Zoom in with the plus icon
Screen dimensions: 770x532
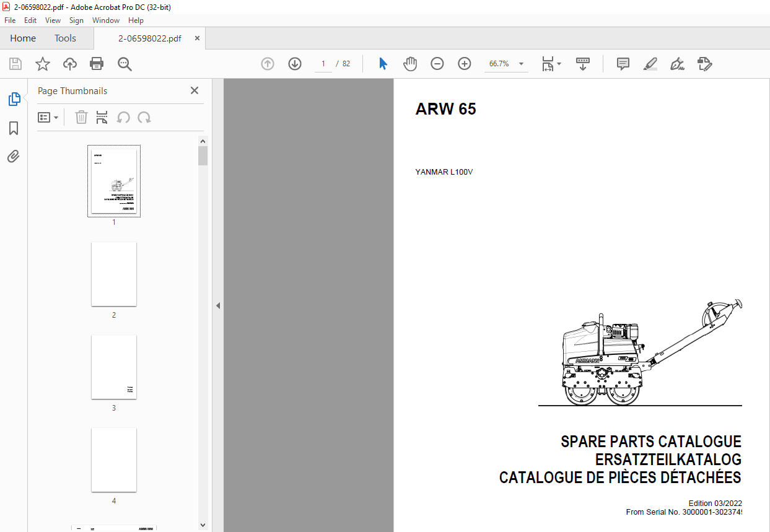[465, 64]
